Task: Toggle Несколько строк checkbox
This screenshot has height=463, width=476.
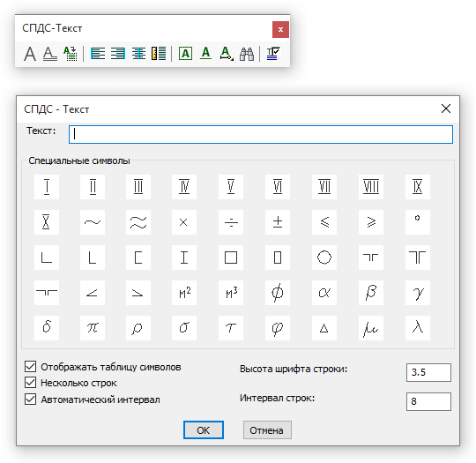Action: 30,383
